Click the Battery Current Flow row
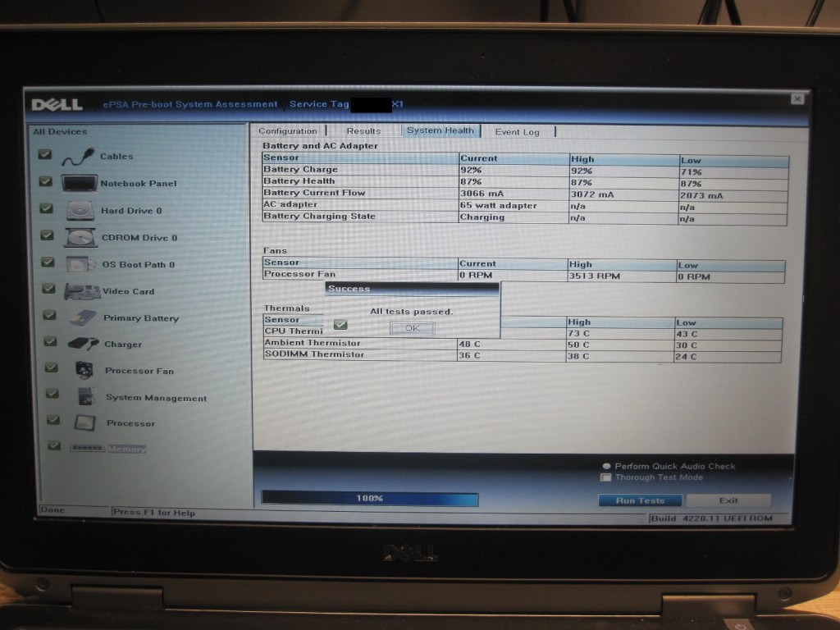This screenshot has height=630, width=840. pyautogui.click(x=525, y=194)
